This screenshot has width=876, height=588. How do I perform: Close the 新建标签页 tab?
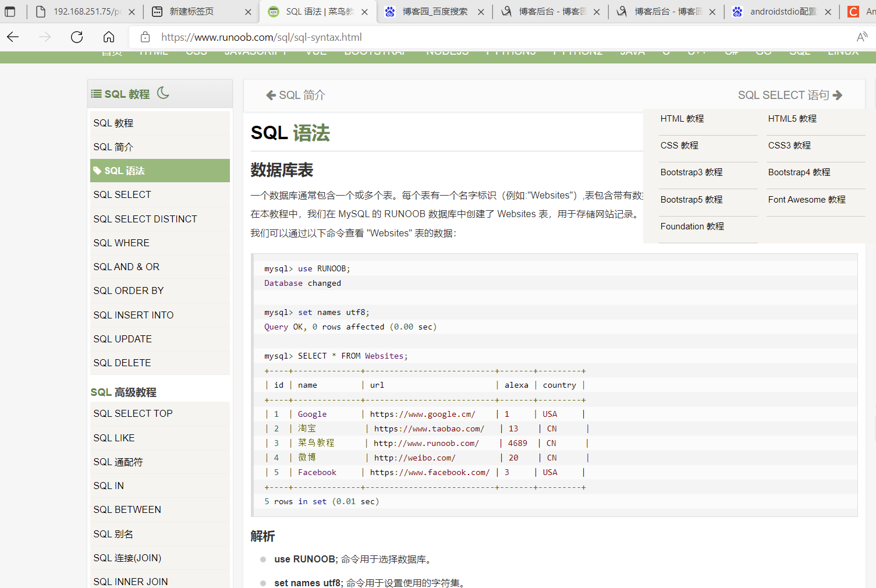pyautogui.click(x=248, y=12)
